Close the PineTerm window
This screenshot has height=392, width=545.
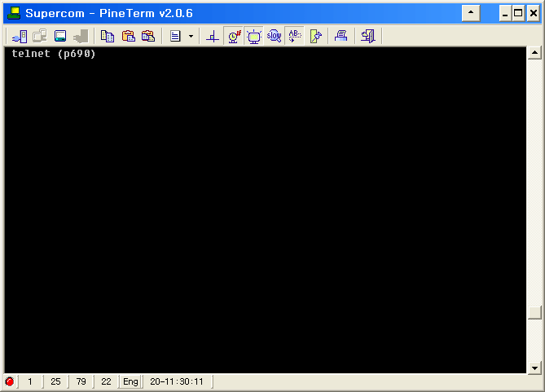pyautogui.click(x=533, y=13)
